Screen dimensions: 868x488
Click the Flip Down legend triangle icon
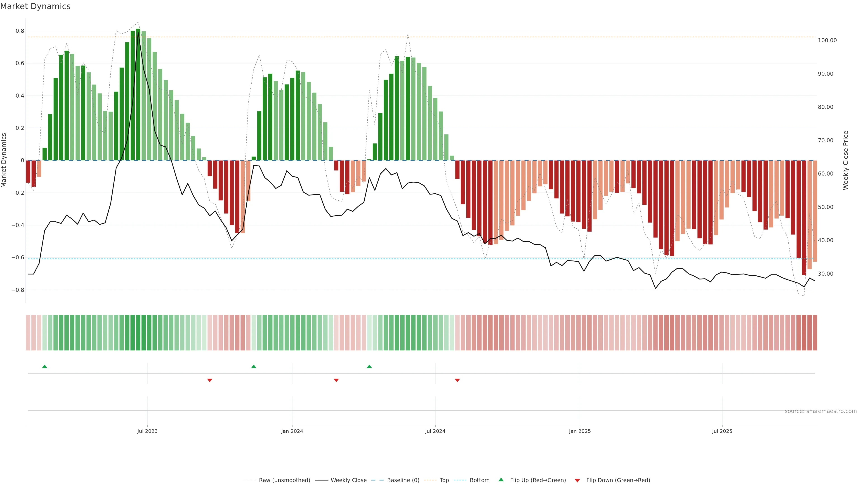coord(577,480)
